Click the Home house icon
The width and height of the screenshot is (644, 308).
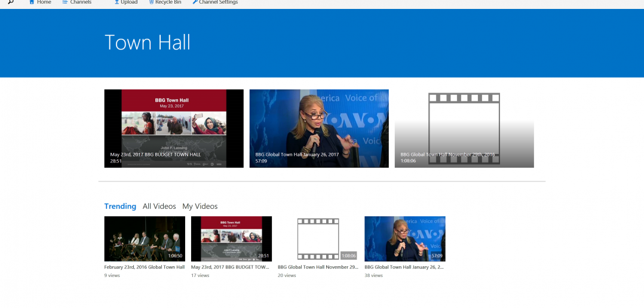coord(32,2)
